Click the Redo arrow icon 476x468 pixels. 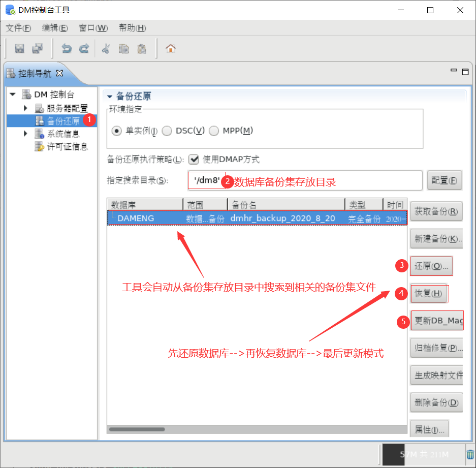[84, 49]
